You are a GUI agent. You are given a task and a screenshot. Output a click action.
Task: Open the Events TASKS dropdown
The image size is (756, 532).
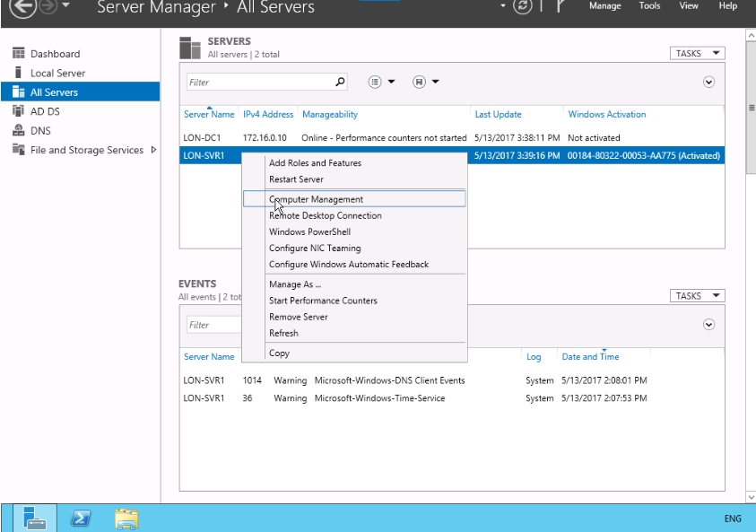tap(697, 296)
